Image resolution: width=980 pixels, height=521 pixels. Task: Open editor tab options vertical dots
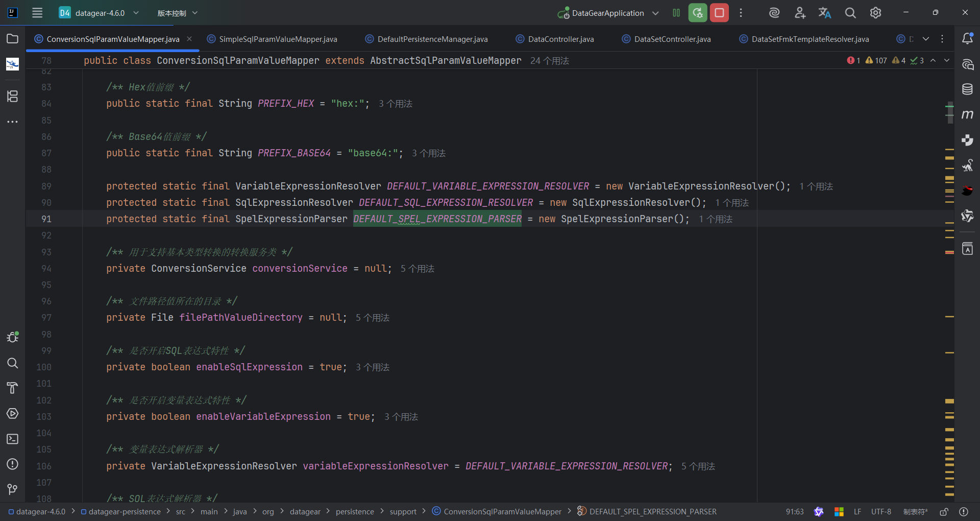(x=942, y=39)
